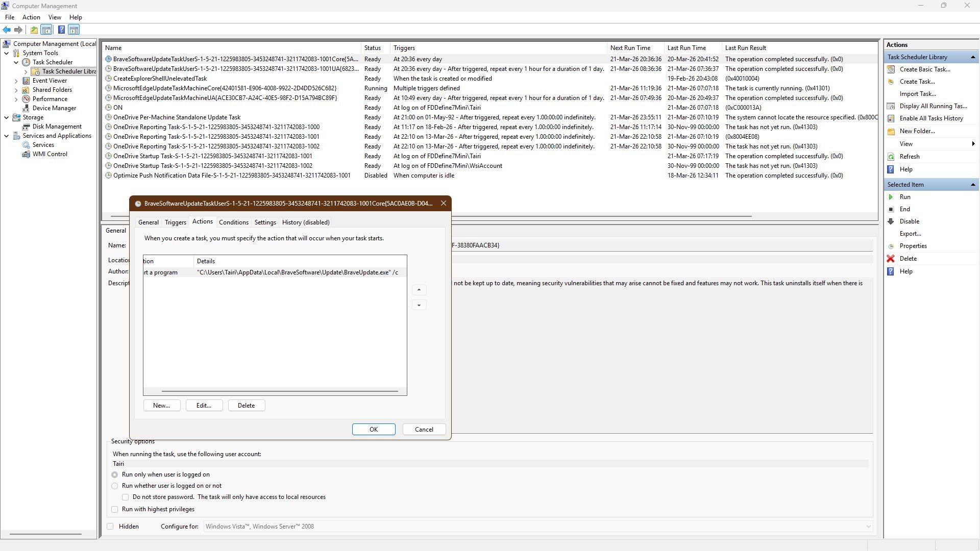Click the Show/Hide Action Pane toolbar icon

74,30
